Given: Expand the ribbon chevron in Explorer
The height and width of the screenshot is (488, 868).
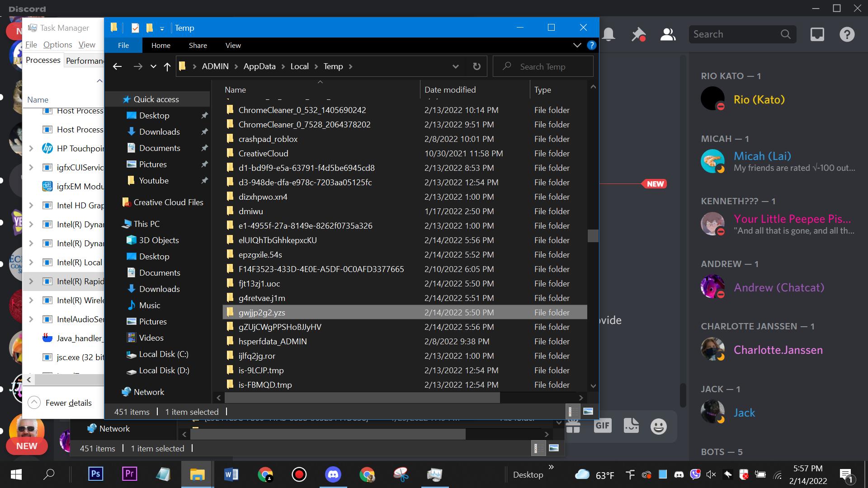Looking at the screenshot, I should click(x=577, y=45).
